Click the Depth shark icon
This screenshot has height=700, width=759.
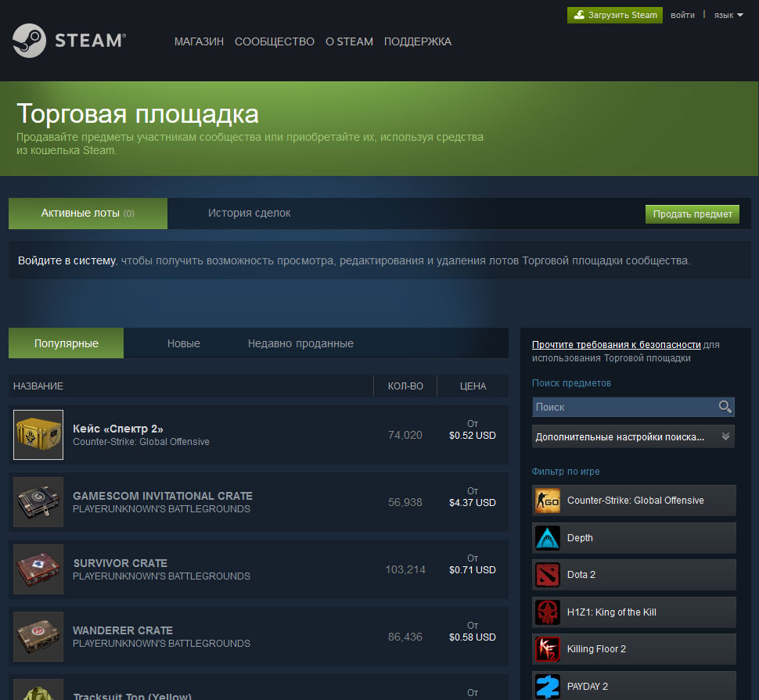coord(548,538)
